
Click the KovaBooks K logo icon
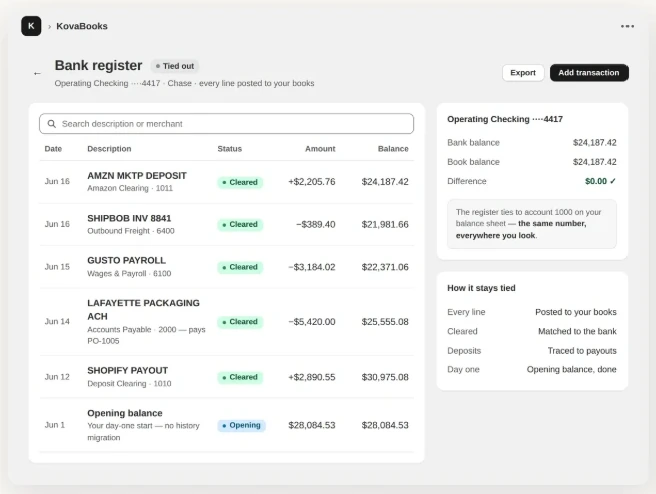click(31, 26)
